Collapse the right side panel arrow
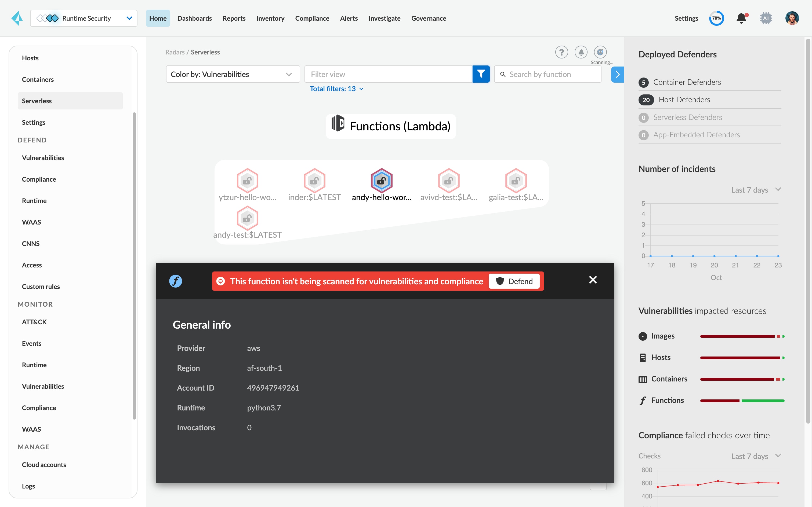The width and height of the screenshot is (812, 507). pyautogui.click(x=617, y=74)
